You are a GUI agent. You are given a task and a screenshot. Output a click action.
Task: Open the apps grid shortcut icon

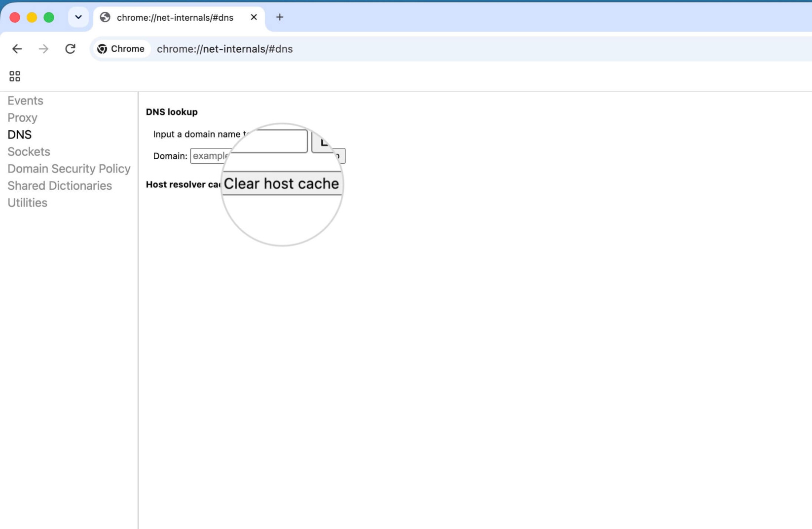[15, 76]
